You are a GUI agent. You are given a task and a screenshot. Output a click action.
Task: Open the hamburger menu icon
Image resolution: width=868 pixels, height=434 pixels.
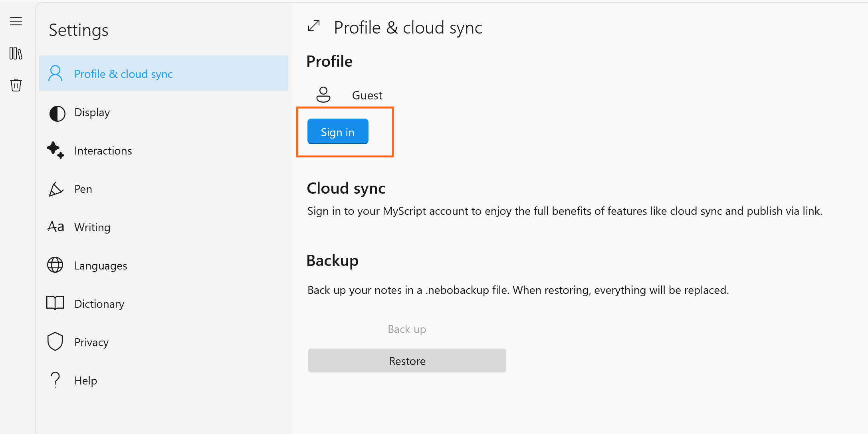(16, 21)
